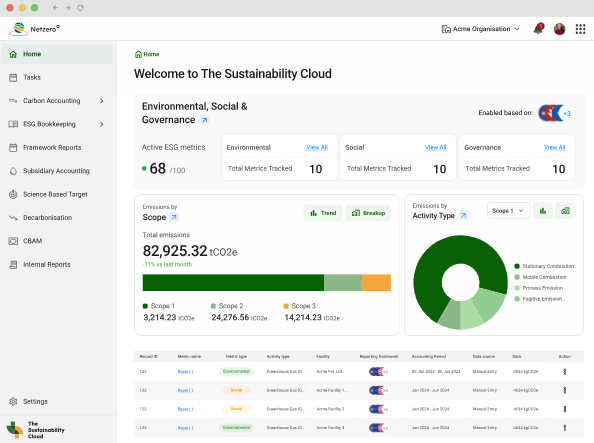Screen dimensions: 594x443
Task: Click the Framework Reports calendar icon
Action: pos(13,147)
